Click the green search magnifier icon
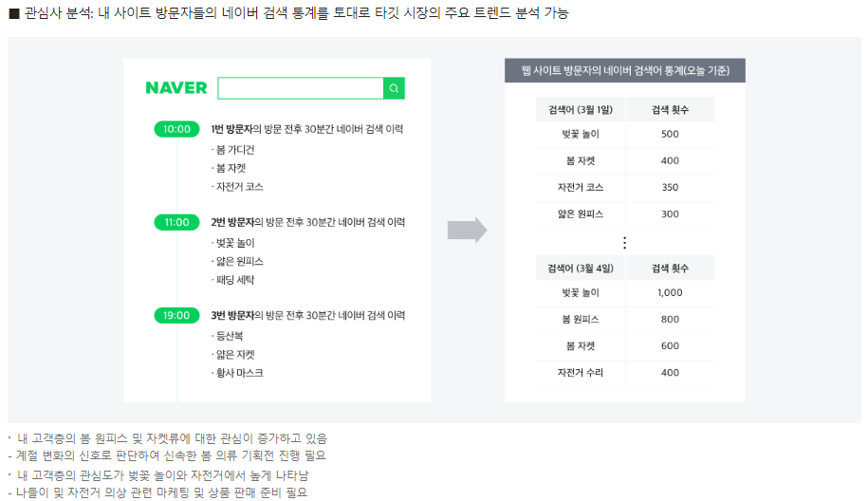The height and width of the screenshot is (501, 868). [394, 88]
